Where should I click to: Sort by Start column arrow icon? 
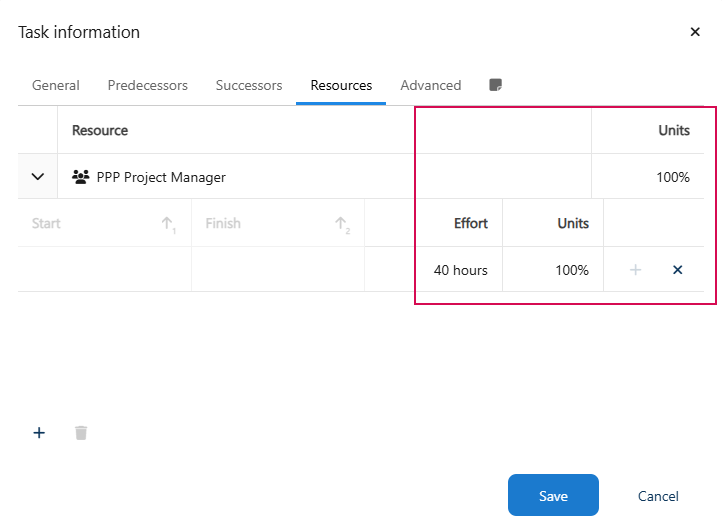168,224
